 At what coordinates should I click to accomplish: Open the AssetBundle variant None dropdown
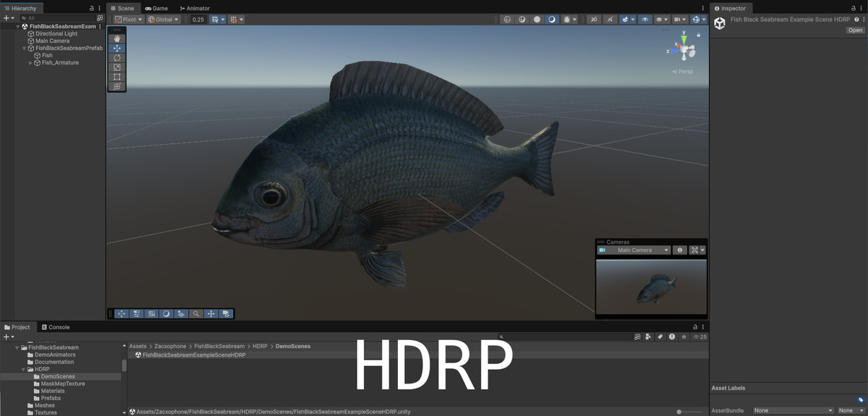click(851, 410)
